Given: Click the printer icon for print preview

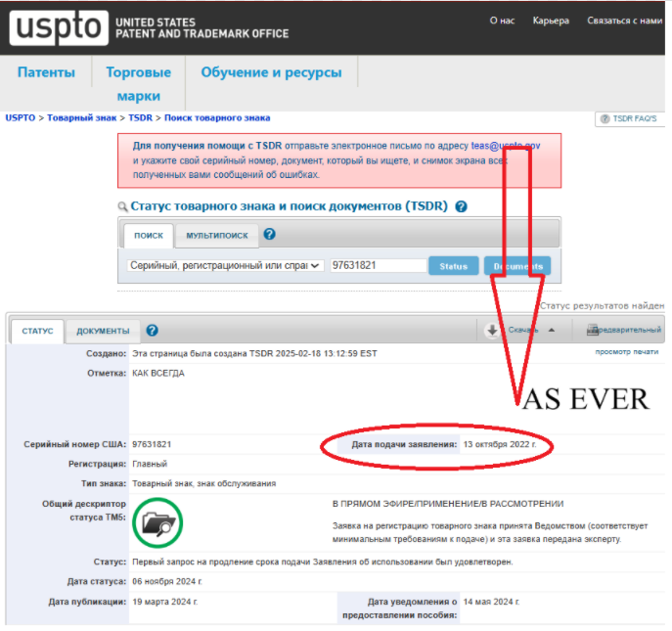Looking at the screenshot, I should click(x=593, y=330).
